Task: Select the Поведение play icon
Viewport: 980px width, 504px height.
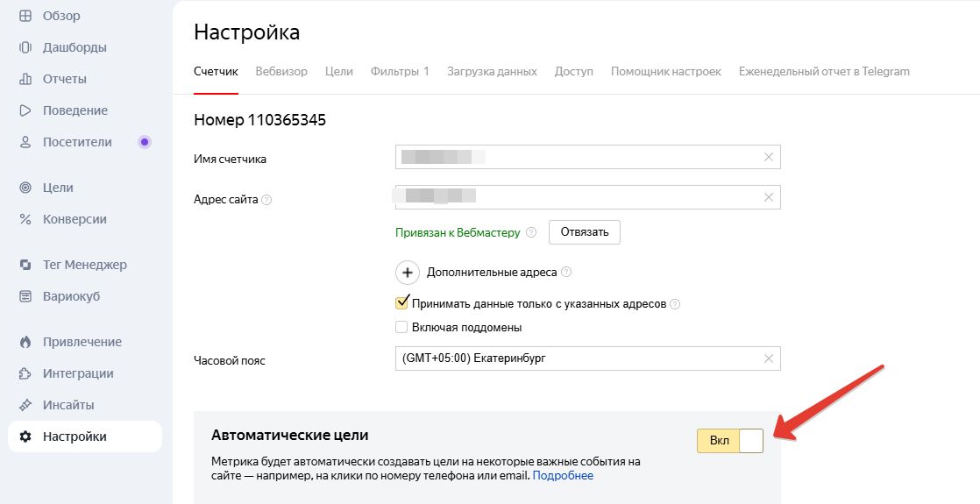Action: (x=25, y=110)
